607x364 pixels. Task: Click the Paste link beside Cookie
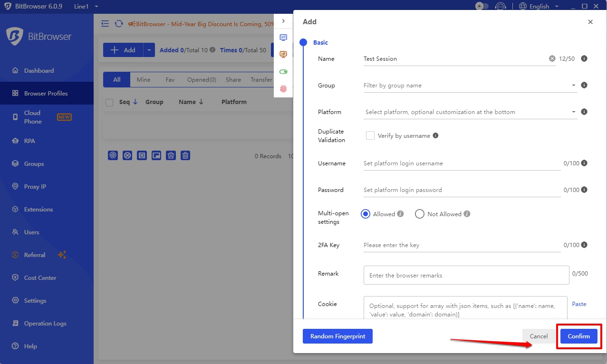579,304
